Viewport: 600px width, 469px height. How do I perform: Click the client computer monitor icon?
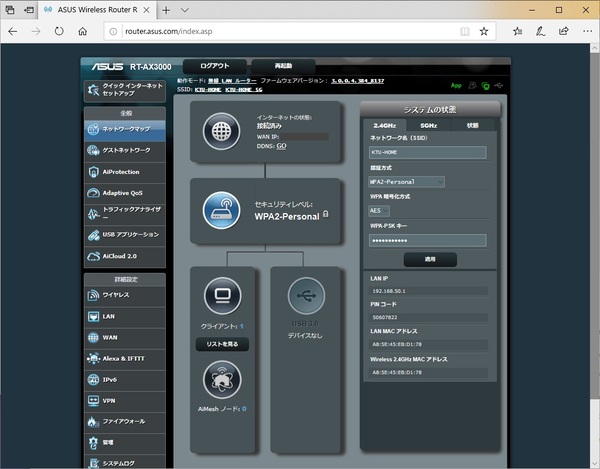pos(222,296)
